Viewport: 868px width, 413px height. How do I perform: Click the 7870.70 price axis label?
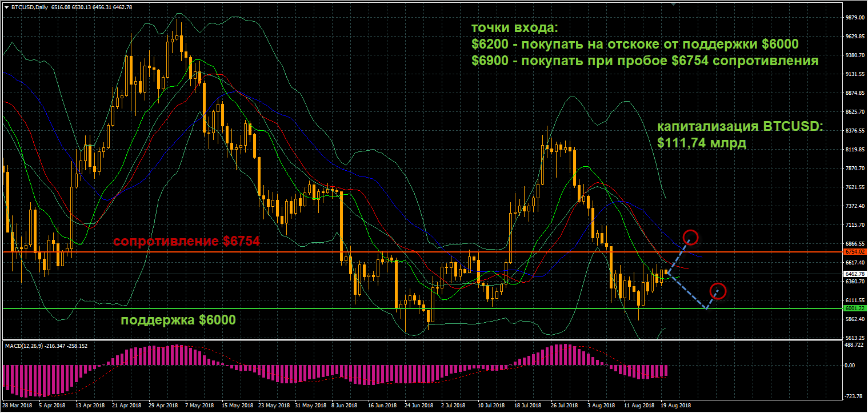click(x=855, y=169)
